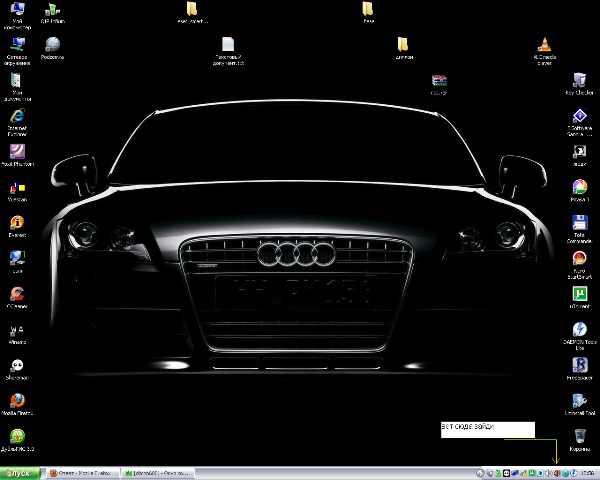The width and height of the screenshot is (600, 480).
Task: Select the Vuescan desktop icon
Action: click(17, 191)
